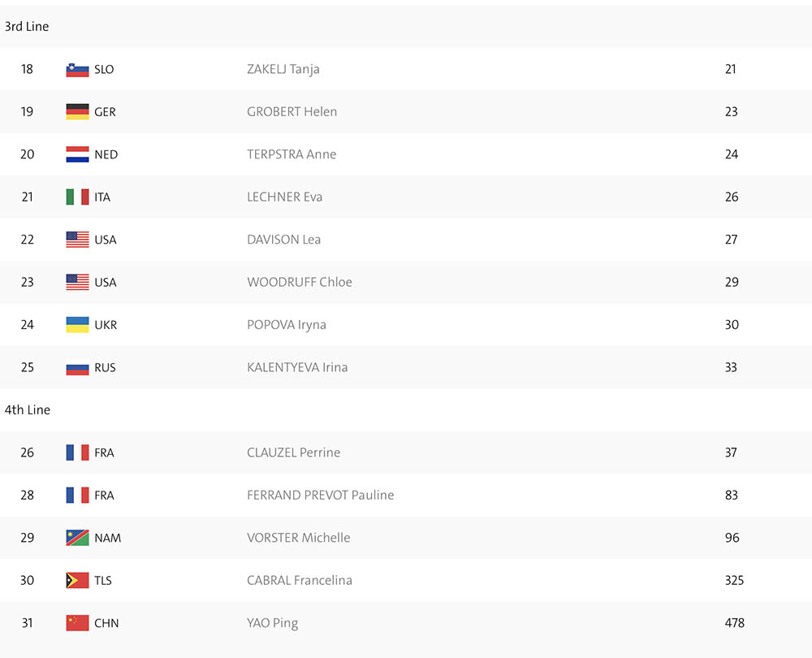Click France flag in Clauzel Perrine row
Image resolution: width=812 pixels, height=658 pixels.
click(77, 452)
